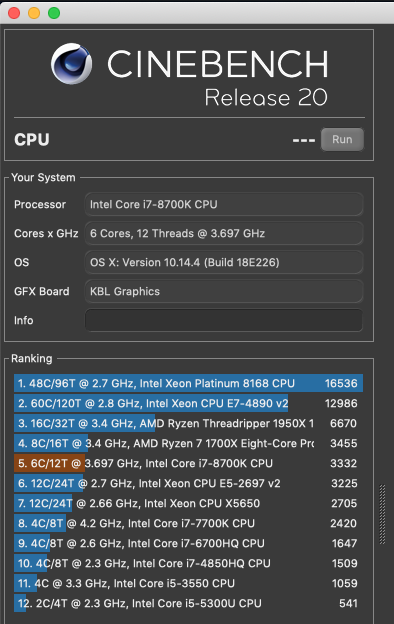
Task: Select the Ryzen 7 1700X ranking row
Action: pyautogui.click(x=188, y=443)
